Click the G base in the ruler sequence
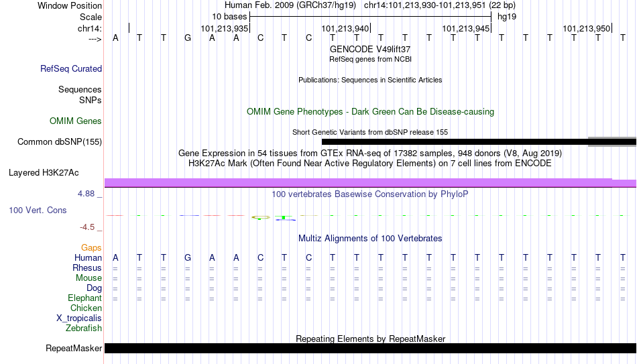637x364 pixels. [188, 38]
